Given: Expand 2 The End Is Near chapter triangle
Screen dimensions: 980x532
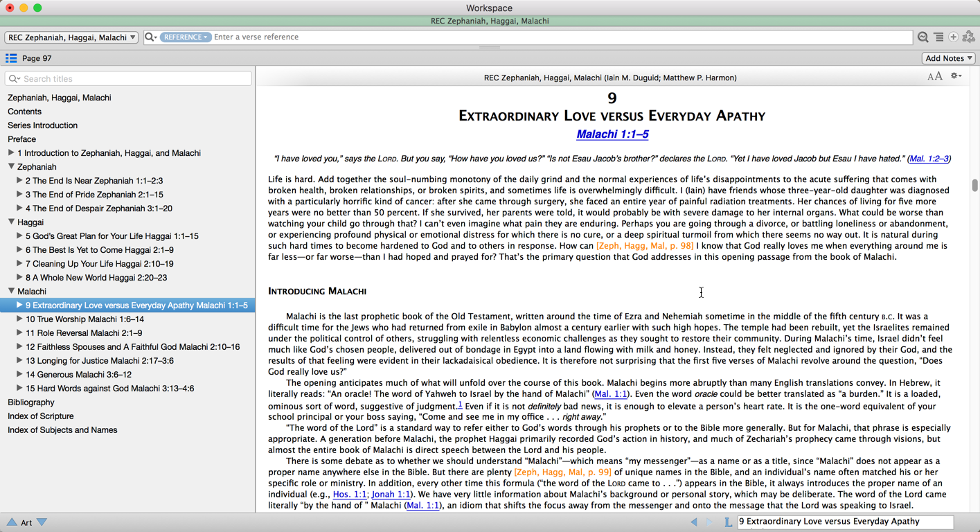Looking at the screenshot, I should (19, 181).
